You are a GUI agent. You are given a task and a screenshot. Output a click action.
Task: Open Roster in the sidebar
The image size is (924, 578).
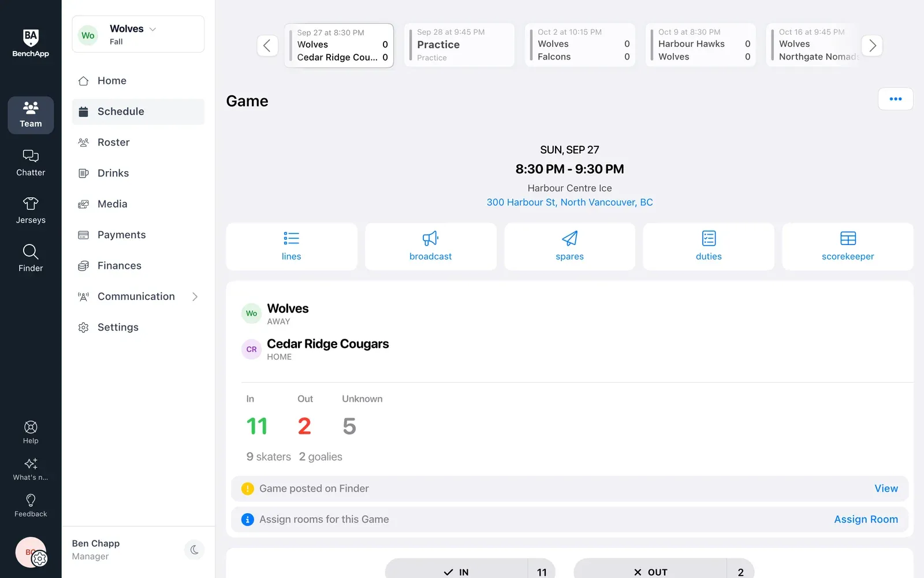click(138, 142)
